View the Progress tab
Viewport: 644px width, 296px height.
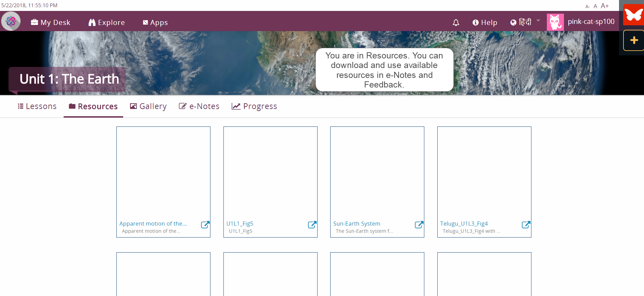pyautogui.click(x=254, y=106)
